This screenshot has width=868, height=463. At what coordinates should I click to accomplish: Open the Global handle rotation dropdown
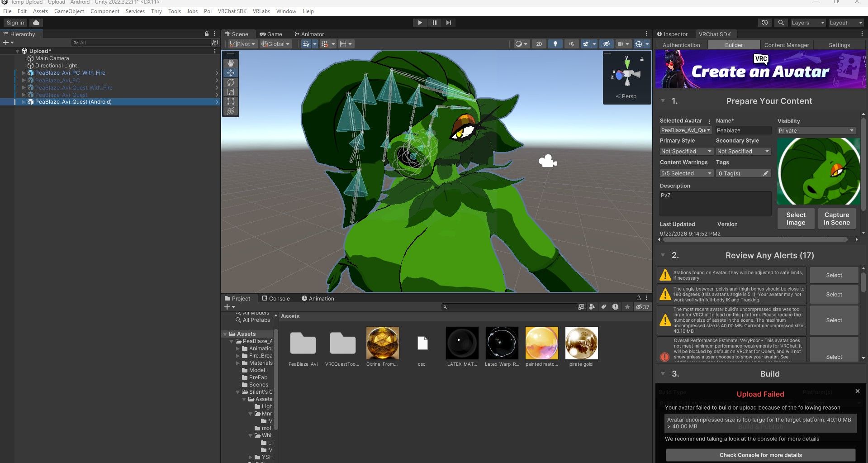tap(275, 44)
